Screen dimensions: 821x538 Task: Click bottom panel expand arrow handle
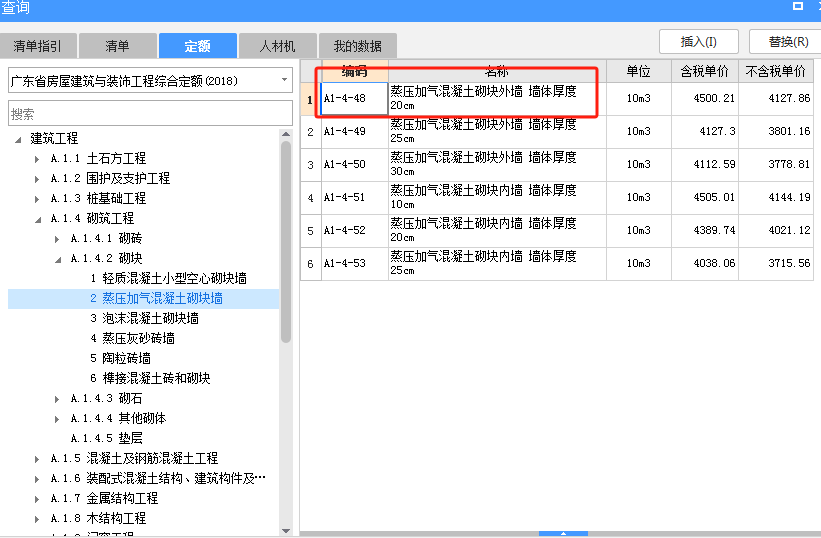click(563, 533)
